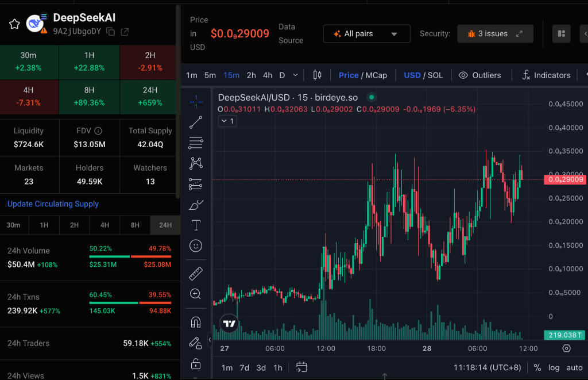Click the TradingView logo
Screen dimensions: 588x380
tap(229, 323)
